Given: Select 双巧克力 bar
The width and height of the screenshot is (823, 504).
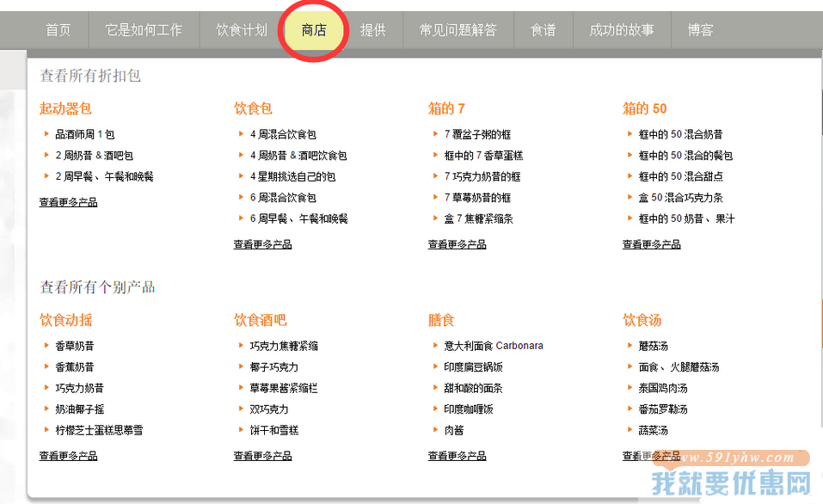Looking at the screenshot, I should point(268,409).
